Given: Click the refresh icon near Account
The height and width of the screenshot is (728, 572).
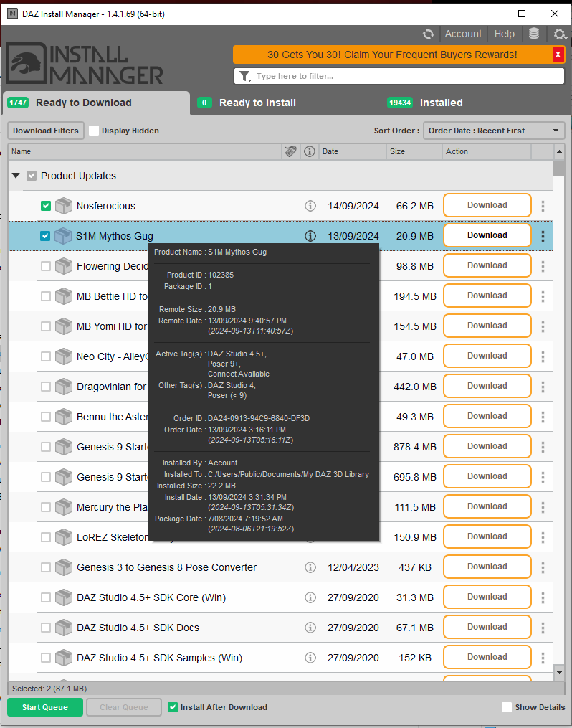Looking at the screenshot, I should (428, 34).
